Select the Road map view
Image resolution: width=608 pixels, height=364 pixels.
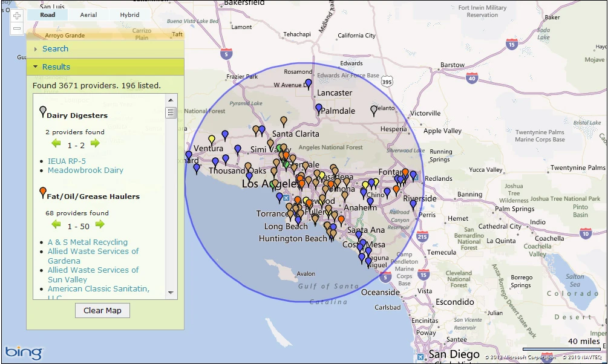(x=48, y=15)
